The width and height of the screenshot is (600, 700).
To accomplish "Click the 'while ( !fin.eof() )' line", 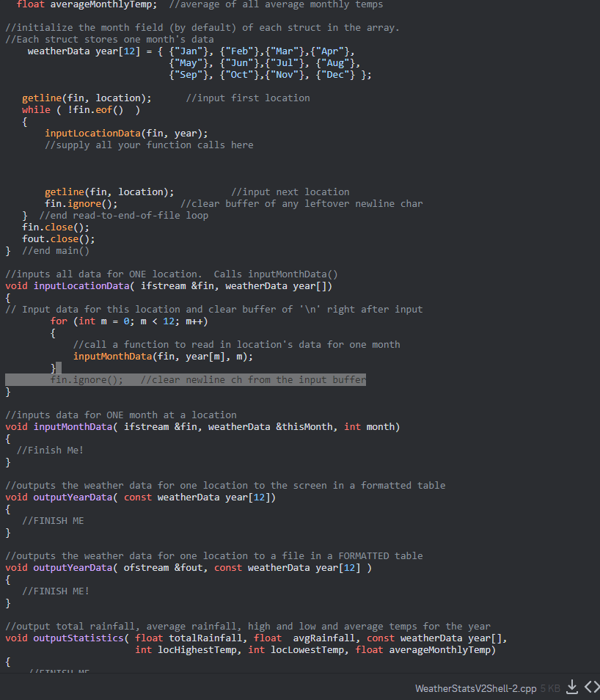I will coord(81,110).
